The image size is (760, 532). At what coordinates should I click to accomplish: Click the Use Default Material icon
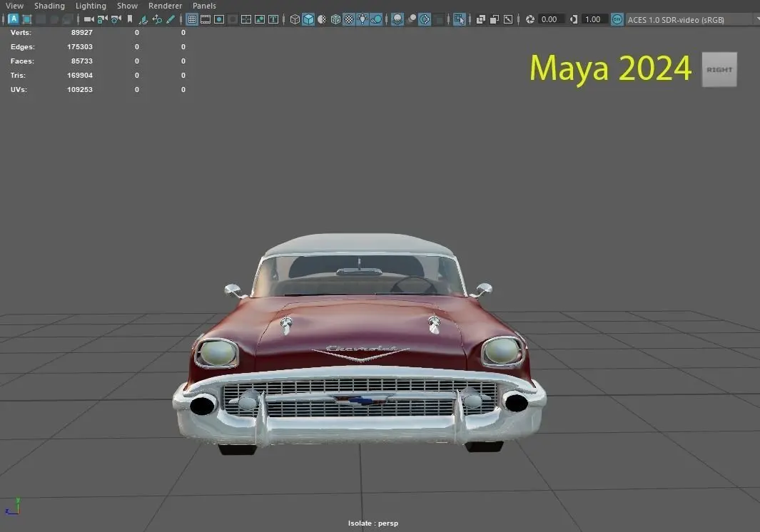322,19
